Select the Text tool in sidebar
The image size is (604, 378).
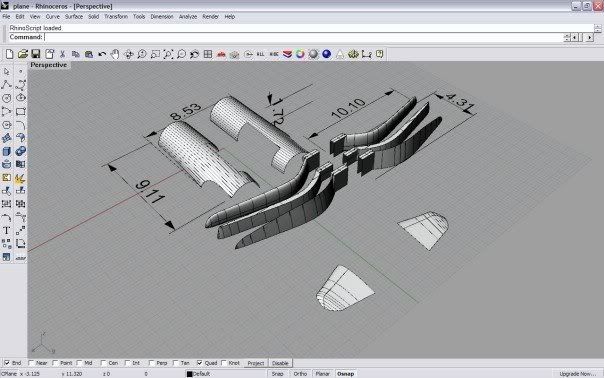click(x=7, y=230)
